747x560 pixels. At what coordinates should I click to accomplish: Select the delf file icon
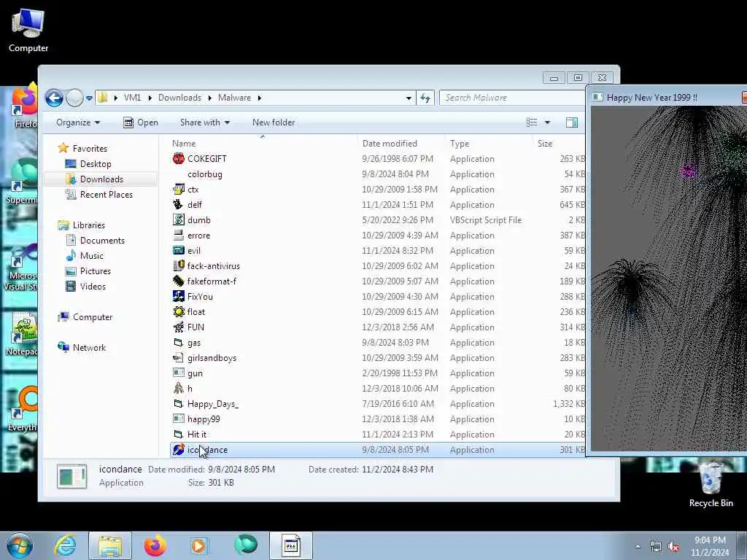tap(179, 205)
